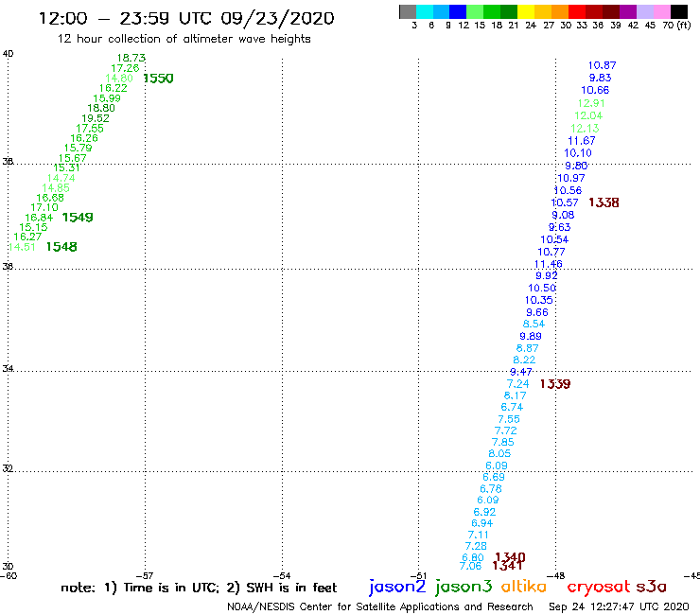Select the black swatch ending the legend
This screenshot has height=615, width=700.
click(678, 11)
